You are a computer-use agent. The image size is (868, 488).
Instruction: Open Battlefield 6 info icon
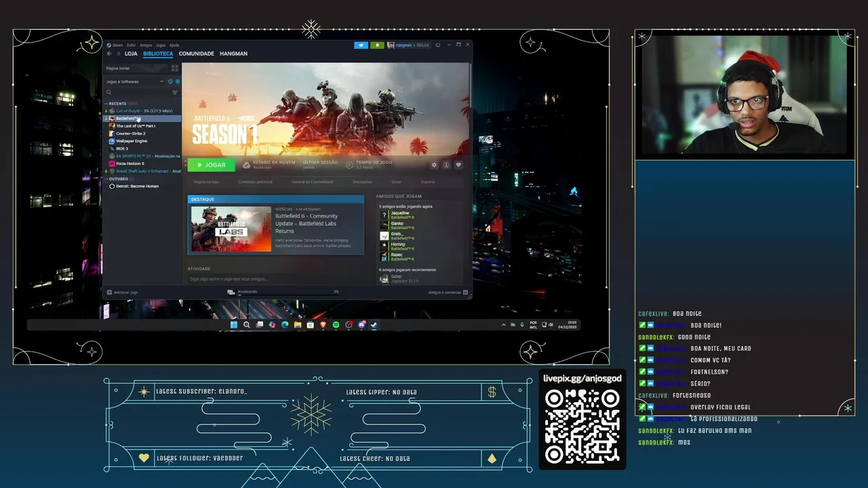[446, 165]
